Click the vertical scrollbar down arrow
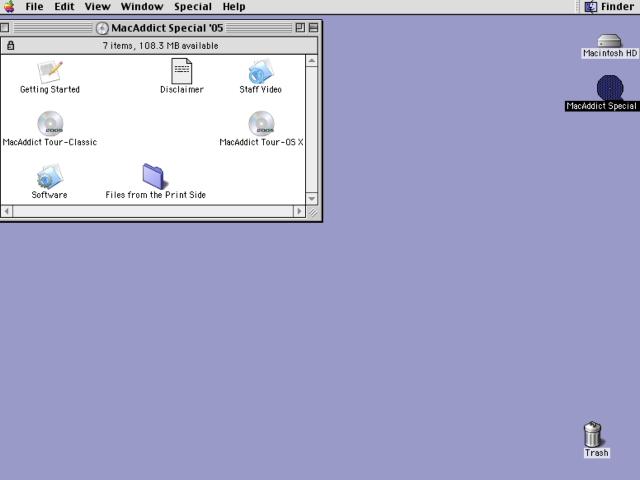The image size is (640, 480). click(x=312, y=199)
